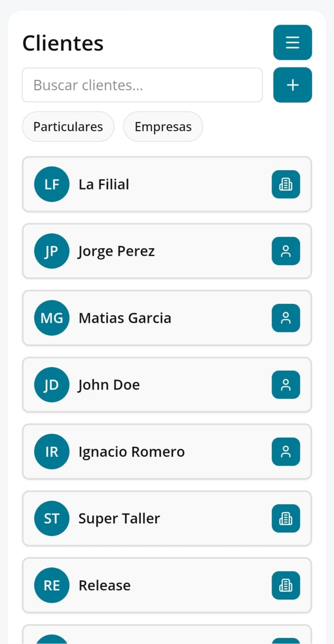Click the company icon for Super Taller
The image size is (334, 644).
click(286, 518)
